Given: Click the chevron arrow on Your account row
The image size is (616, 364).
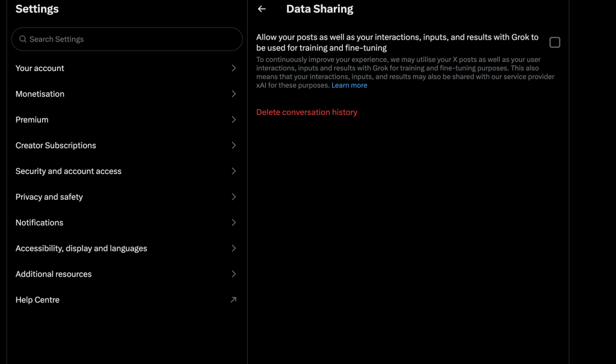Looking at the screenshot, I should click(233, 69).
